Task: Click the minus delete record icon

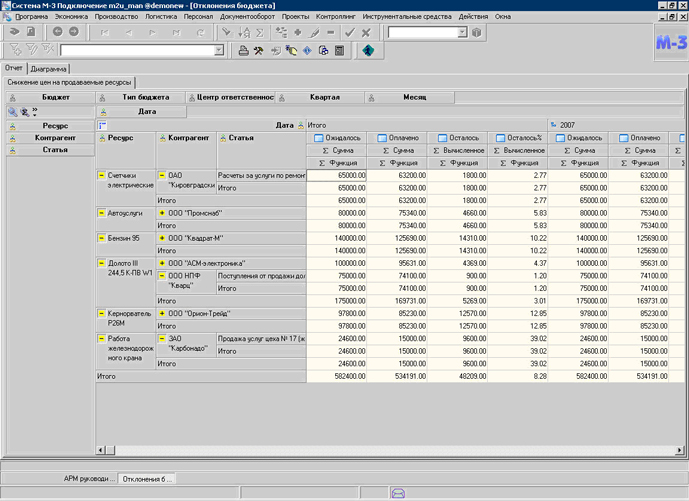Action: coord(330,33)
